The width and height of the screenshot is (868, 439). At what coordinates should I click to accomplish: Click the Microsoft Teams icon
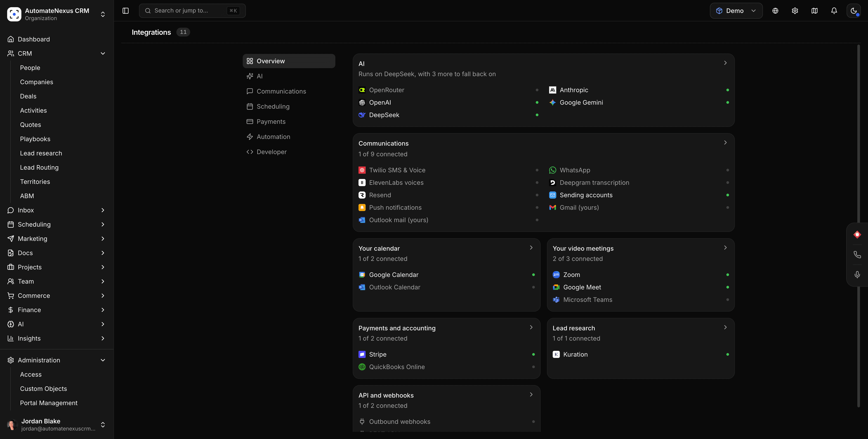pyautogui.click(x=556, y=300)
